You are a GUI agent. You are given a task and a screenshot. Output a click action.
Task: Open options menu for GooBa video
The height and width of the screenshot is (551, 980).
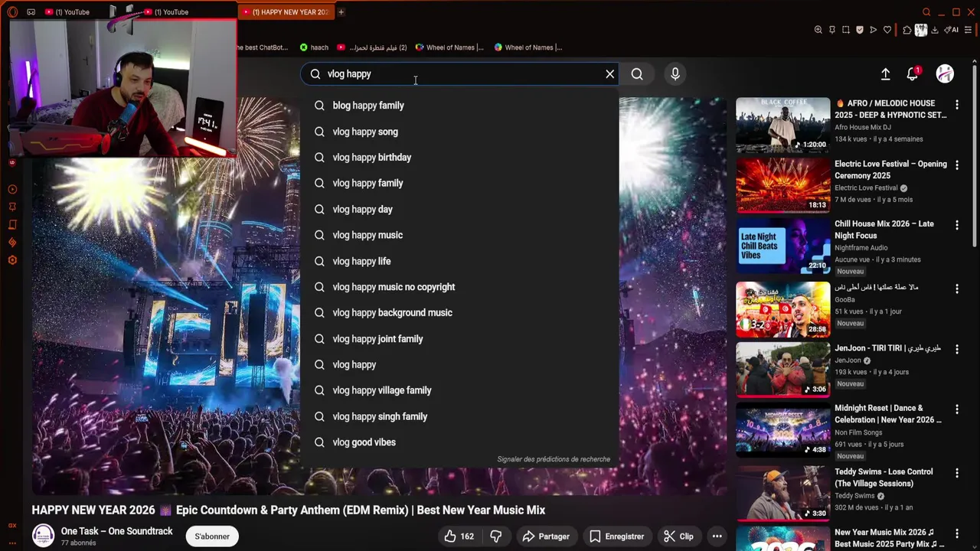tap(956, 289)
